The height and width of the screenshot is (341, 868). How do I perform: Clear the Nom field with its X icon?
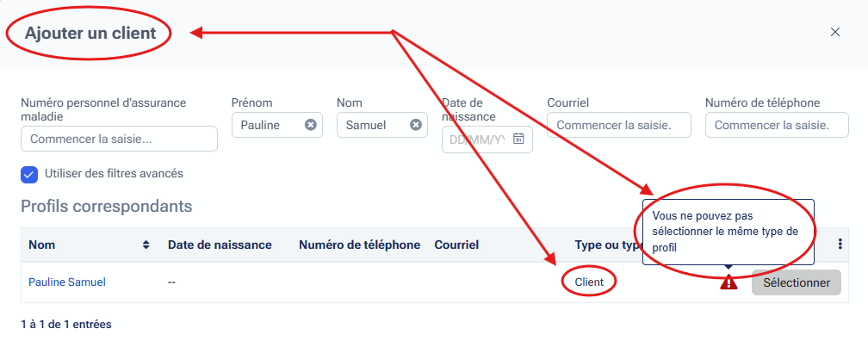pyautogui.click(x=416, y=125)
